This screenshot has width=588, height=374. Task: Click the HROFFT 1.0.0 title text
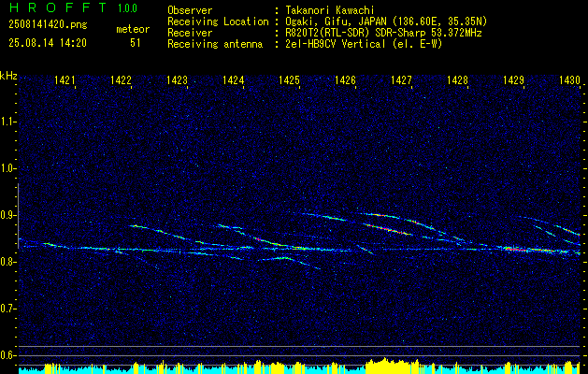[x=73, y=7]
